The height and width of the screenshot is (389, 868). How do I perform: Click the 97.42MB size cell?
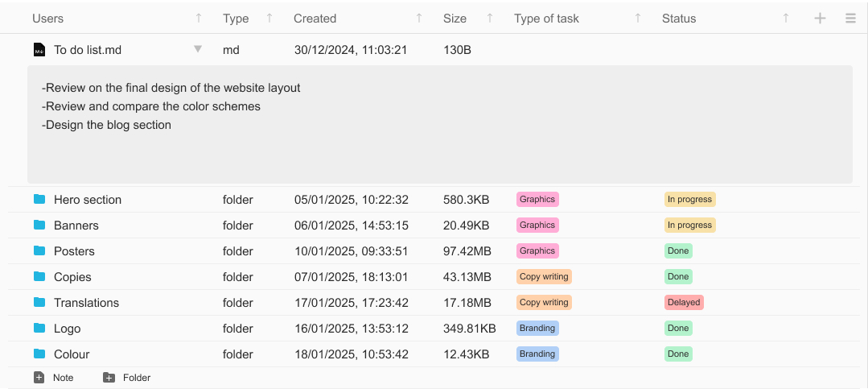(467, 251)
